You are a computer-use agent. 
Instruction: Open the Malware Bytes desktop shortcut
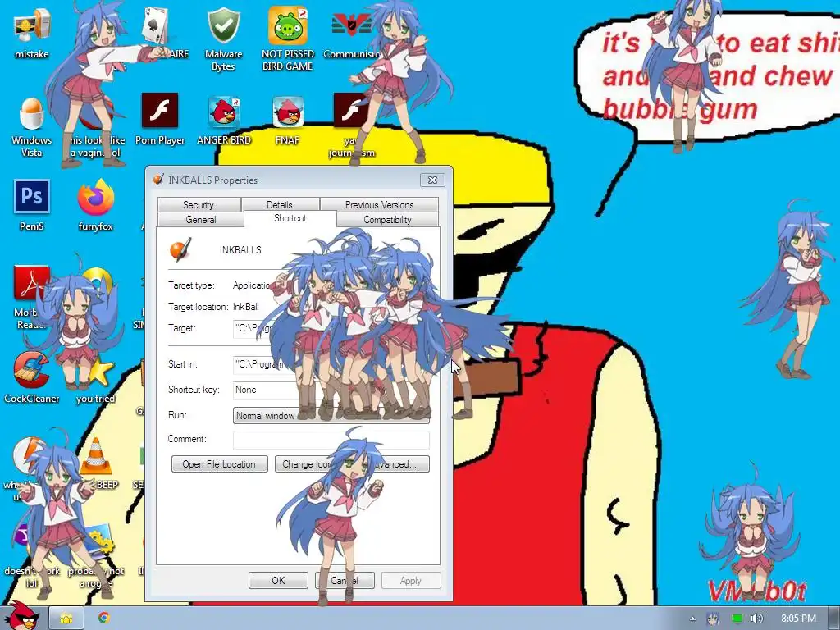(223, 27)
